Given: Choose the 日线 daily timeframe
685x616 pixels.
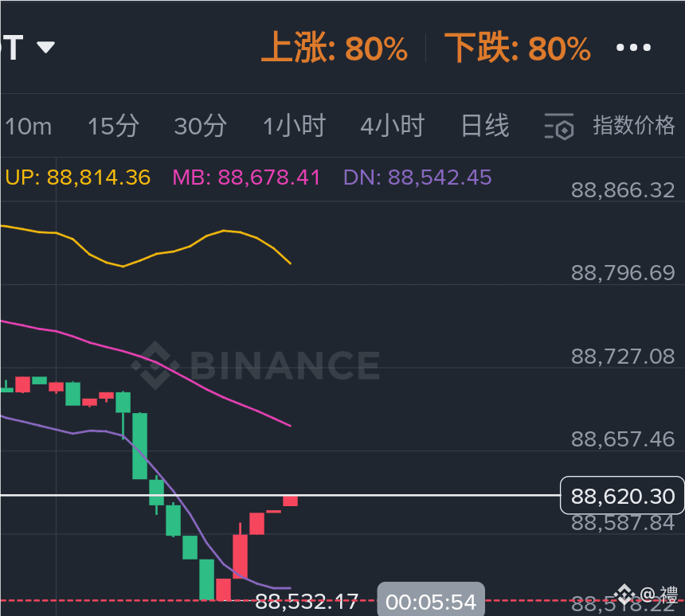Looking at the screenshot, I should (x=485, y=127).
